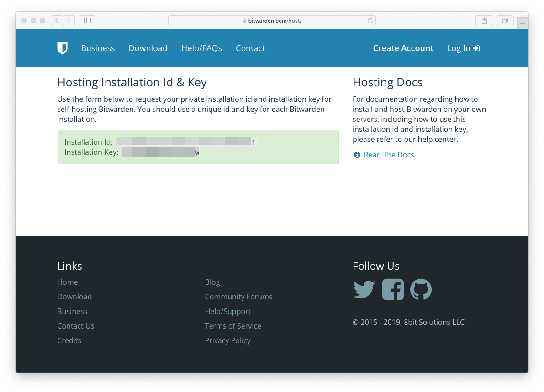This screenshot has width=544, height=392.
Task: Open the Facebook icon under Follow Us
Action: tap(393, 289)
